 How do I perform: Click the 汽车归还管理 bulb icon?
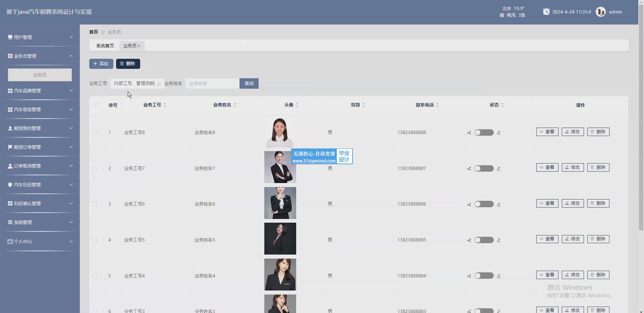[10, 185]
